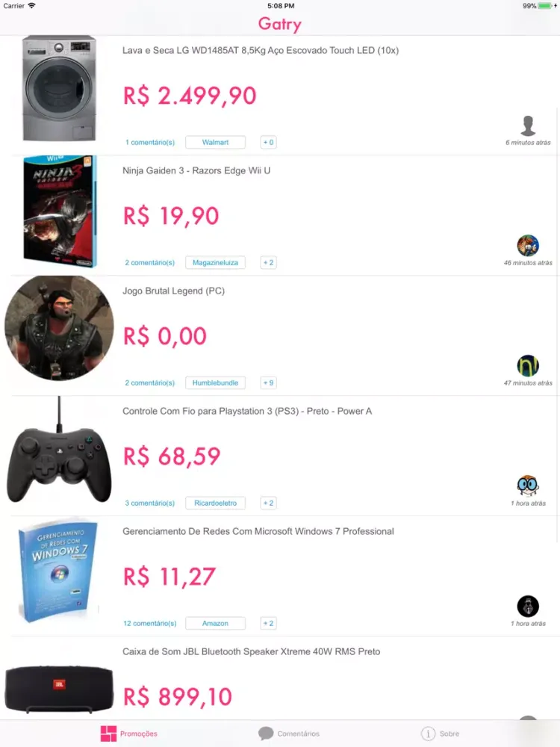Open the Walmart store button
This screenshot has height=747, width=560.
click(x=215, y=142)
